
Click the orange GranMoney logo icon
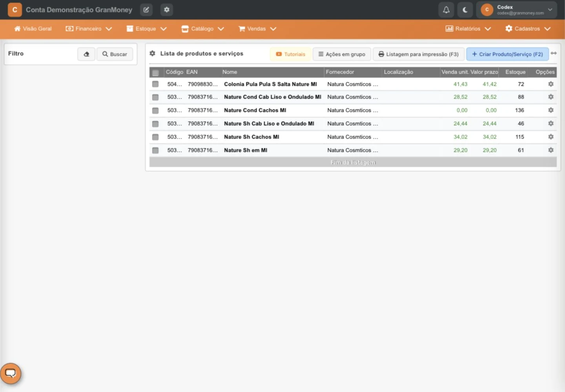tap(15, 10)
